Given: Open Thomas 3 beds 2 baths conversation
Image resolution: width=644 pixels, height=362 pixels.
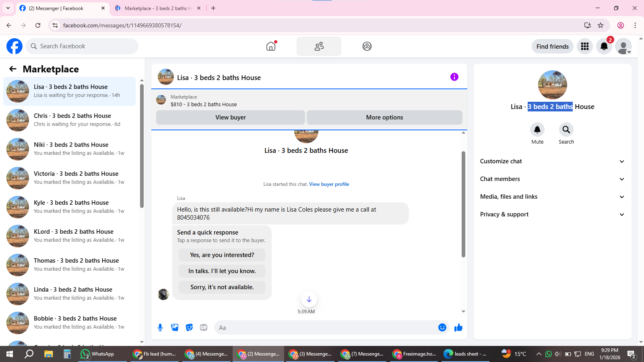Looking at the screenshot, I should tap(69, 265).
